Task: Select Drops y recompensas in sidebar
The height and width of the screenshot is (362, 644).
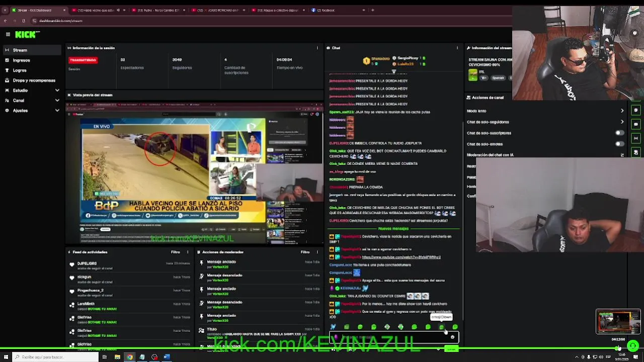Action: [31, 80]
